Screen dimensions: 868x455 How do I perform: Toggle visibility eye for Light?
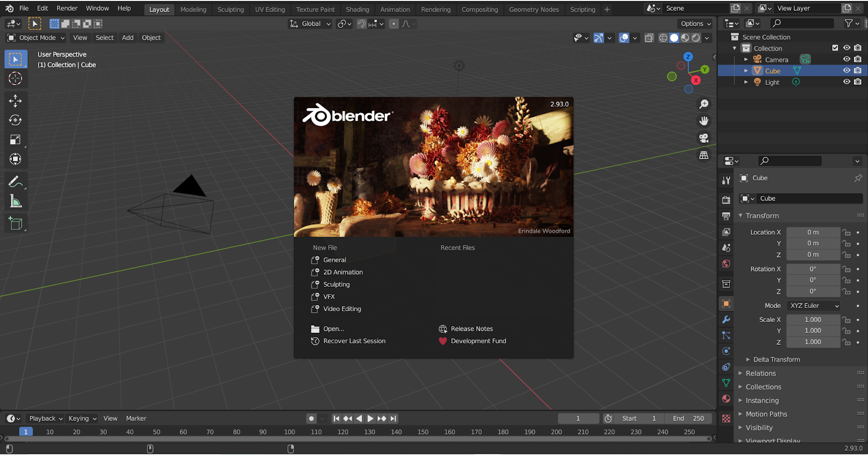[x=846, y=82]
